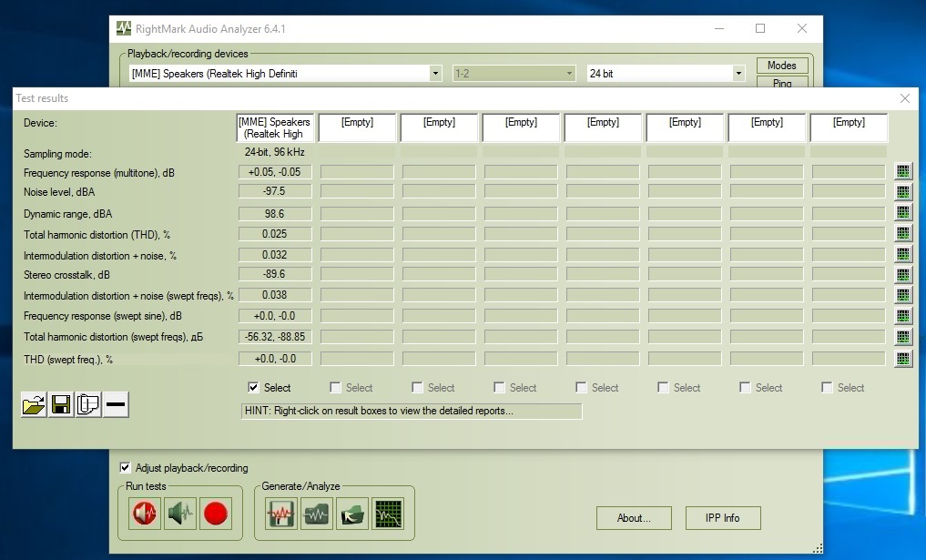Click the minus remove results icon

coord(116,405)
